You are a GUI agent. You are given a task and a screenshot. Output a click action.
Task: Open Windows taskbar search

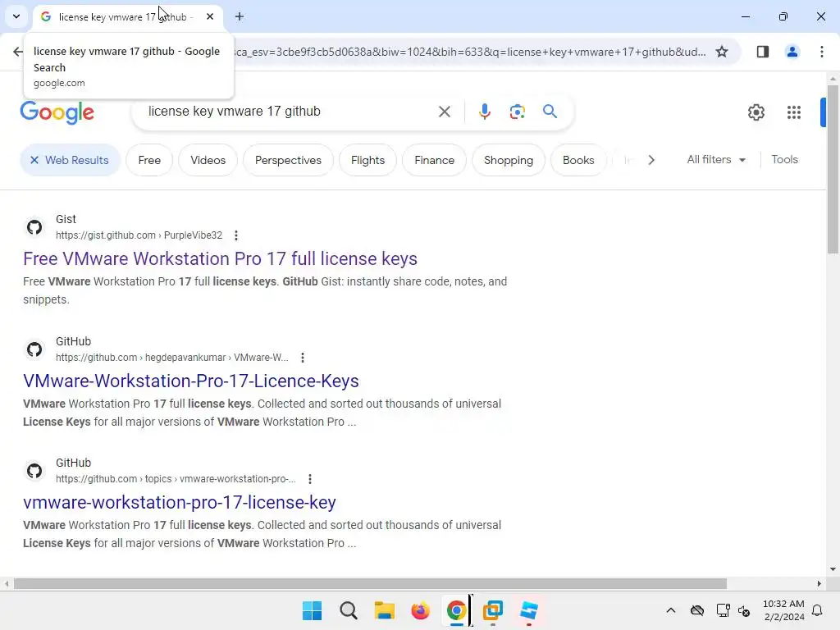pyautogui.click(x=348, y=610)
